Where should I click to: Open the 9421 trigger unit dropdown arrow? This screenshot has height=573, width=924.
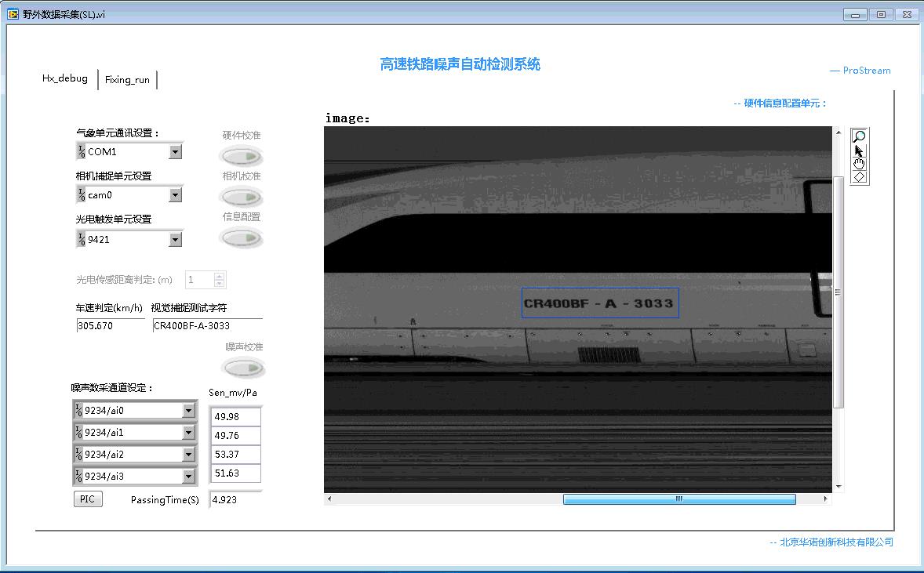pos(175,239)
